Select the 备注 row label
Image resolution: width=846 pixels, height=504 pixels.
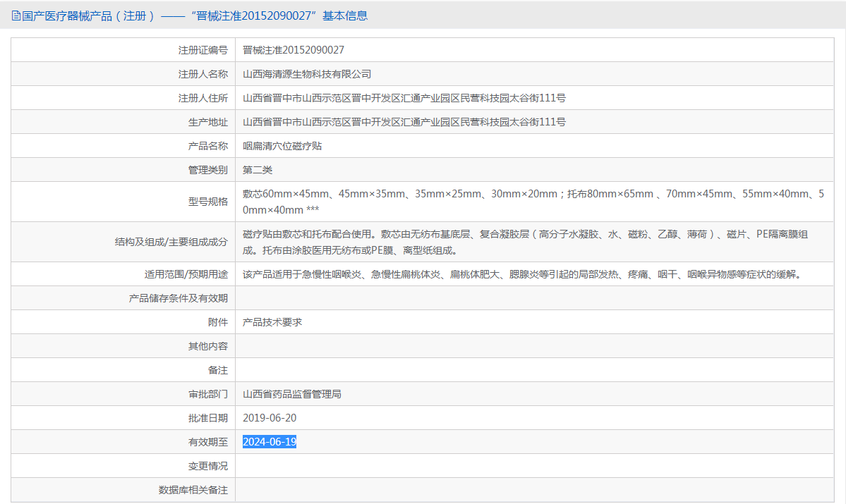pyautogui.click(x=218, y=370)
